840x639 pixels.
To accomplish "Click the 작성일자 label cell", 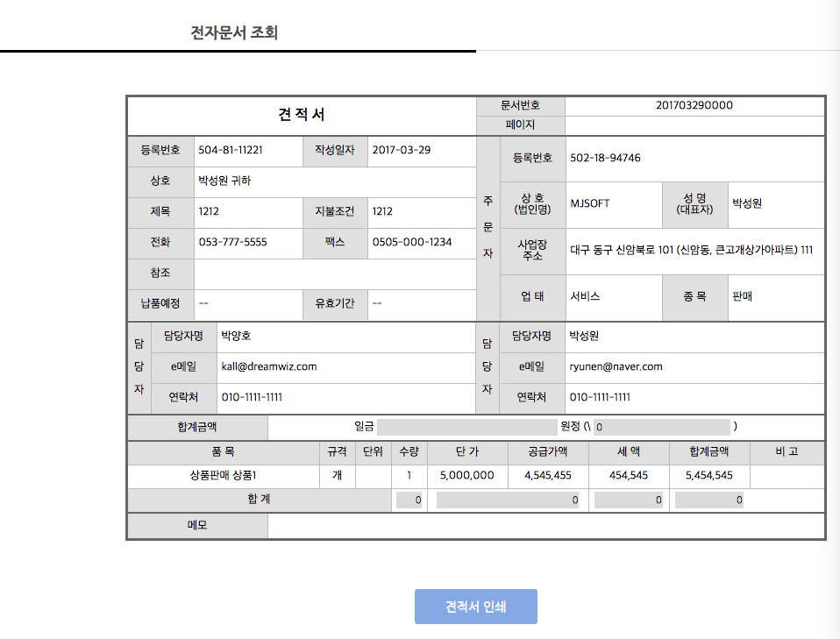I will [x=335, y=151].
